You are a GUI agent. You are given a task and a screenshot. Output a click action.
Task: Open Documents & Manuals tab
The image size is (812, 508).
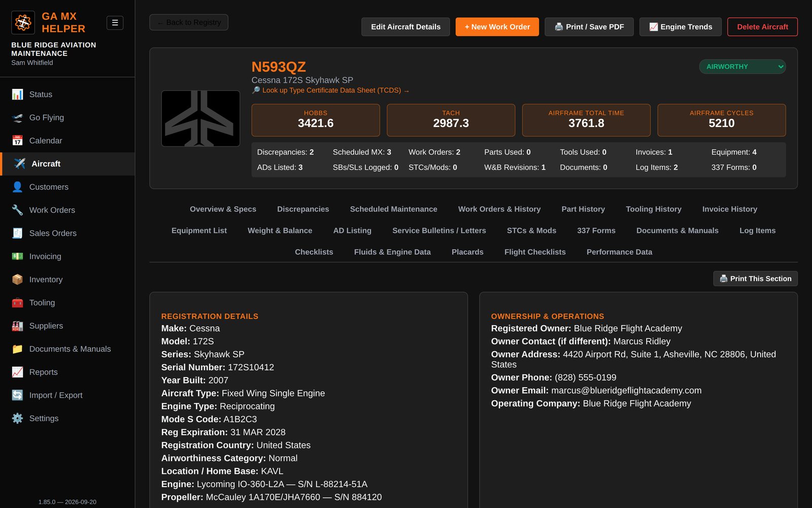click(x=678, y=231)
